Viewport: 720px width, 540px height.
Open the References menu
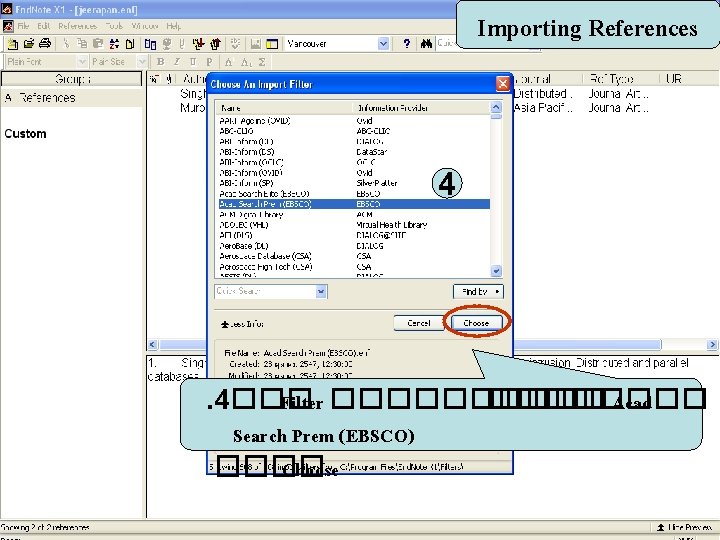point(78,26)
